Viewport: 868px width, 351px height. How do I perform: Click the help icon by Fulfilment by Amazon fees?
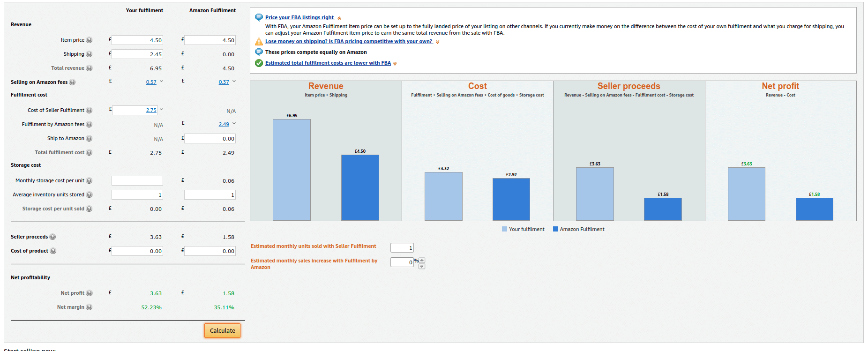[x=89, y=125]
